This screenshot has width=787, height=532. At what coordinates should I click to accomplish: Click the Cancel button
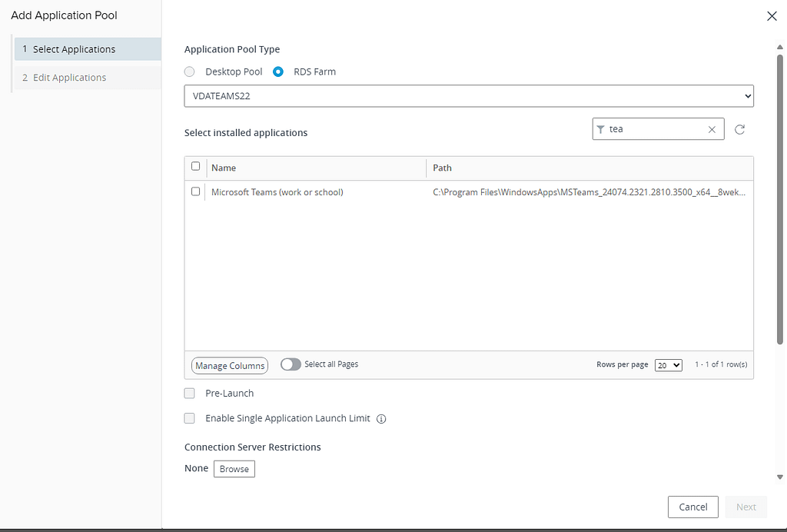(x=692, y=507)
